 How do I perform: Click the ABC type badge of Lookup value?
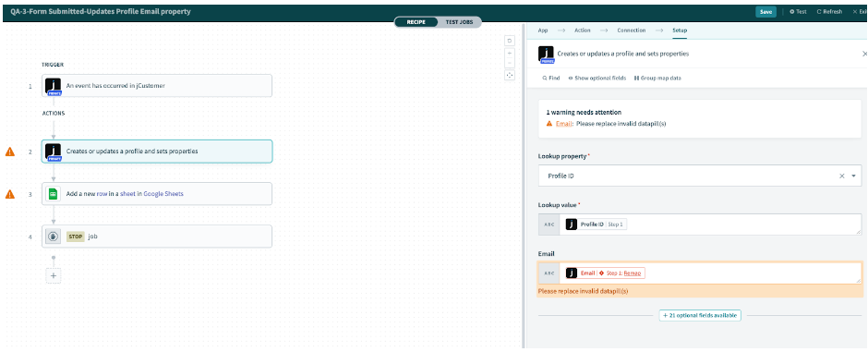click(x=549, y=225)
